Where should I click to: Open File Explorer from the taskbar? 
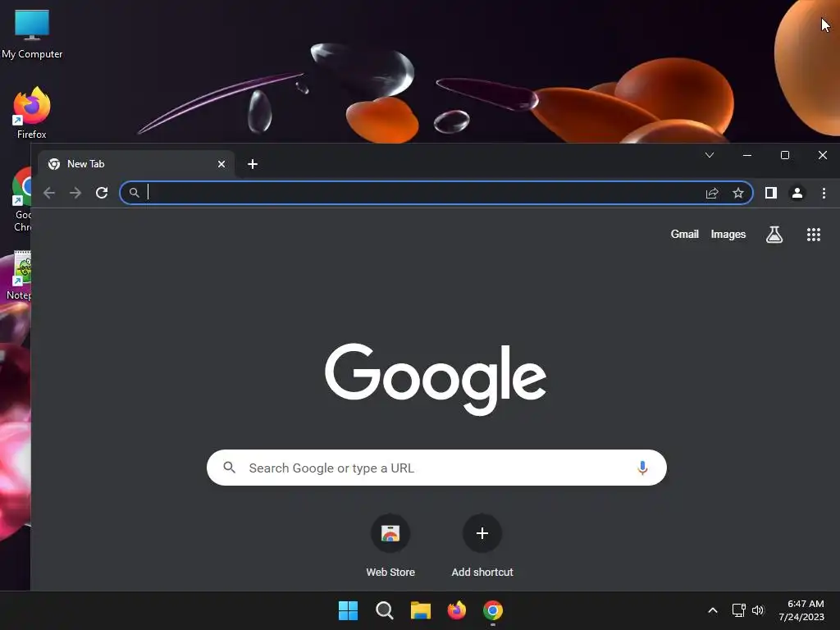[x=421, y=610]
